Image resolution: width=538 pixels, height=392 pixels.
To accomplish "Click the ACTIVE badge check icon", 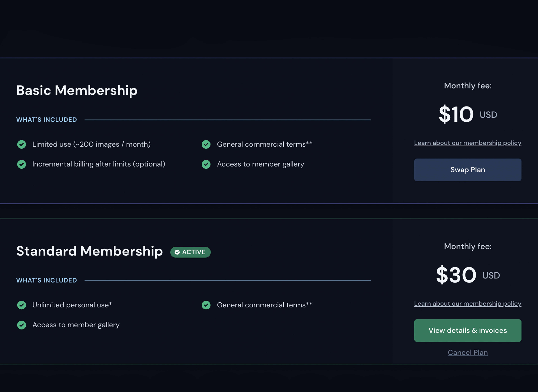I will (x=177, y=252).
